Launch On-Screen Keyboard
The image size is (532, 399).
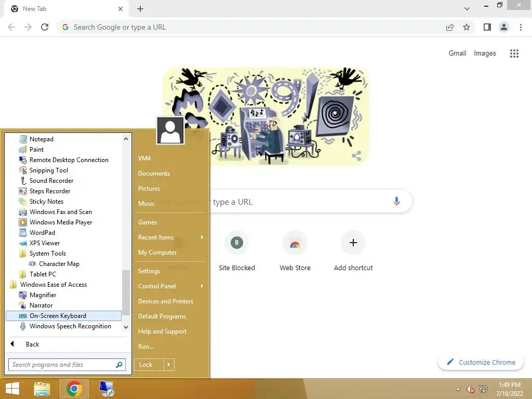63,316
